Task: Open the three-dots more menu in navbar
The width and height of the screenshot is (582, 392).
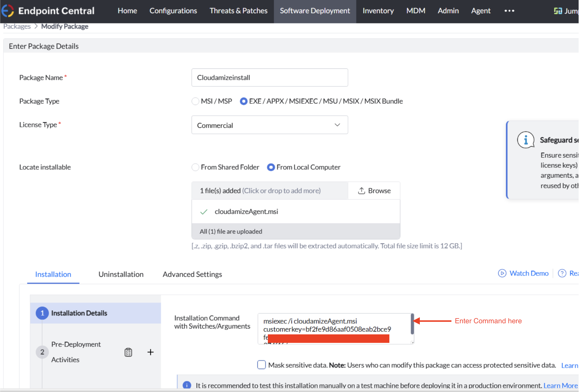Action: click(509, 11)
